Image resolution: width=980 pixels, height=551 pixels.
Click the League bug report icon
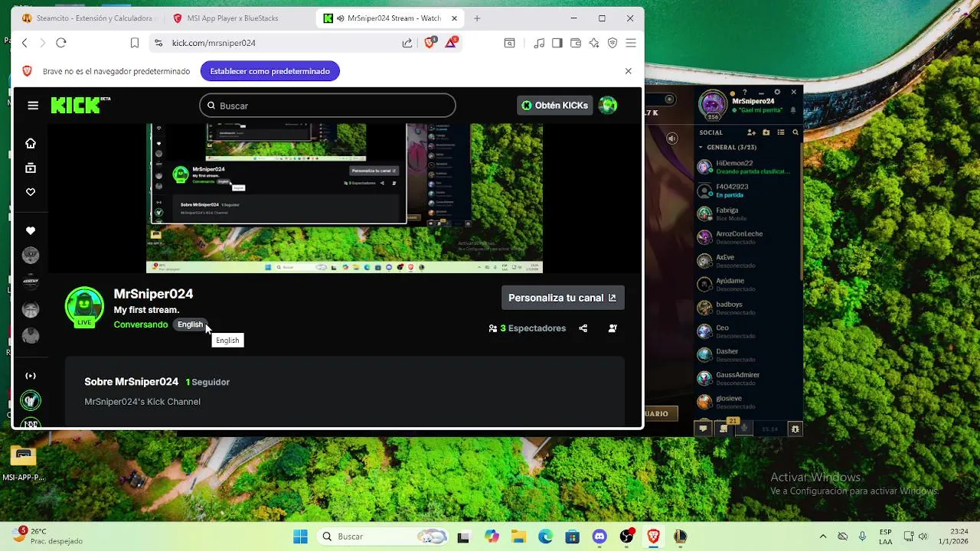795,429
